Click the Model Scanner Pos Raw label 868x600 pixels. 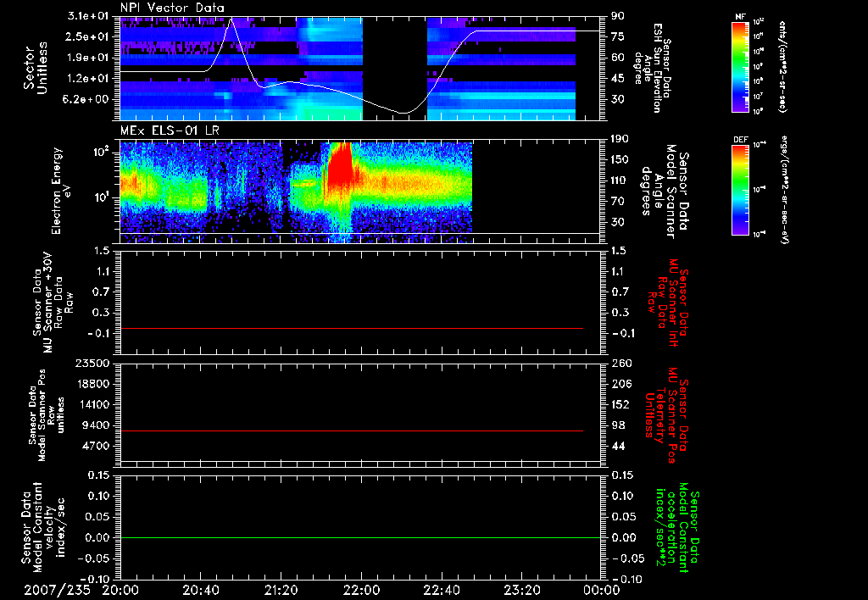point(47,415)
